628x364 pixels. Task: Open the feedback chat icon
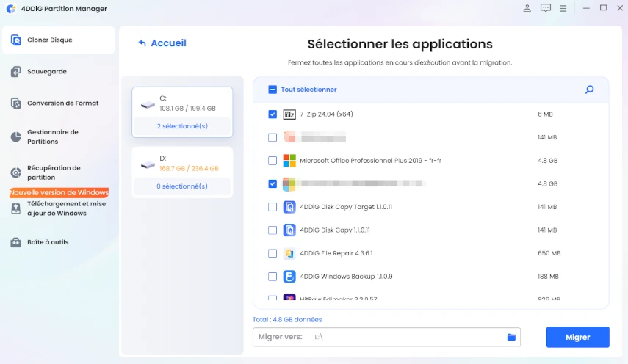pos(546,8)
